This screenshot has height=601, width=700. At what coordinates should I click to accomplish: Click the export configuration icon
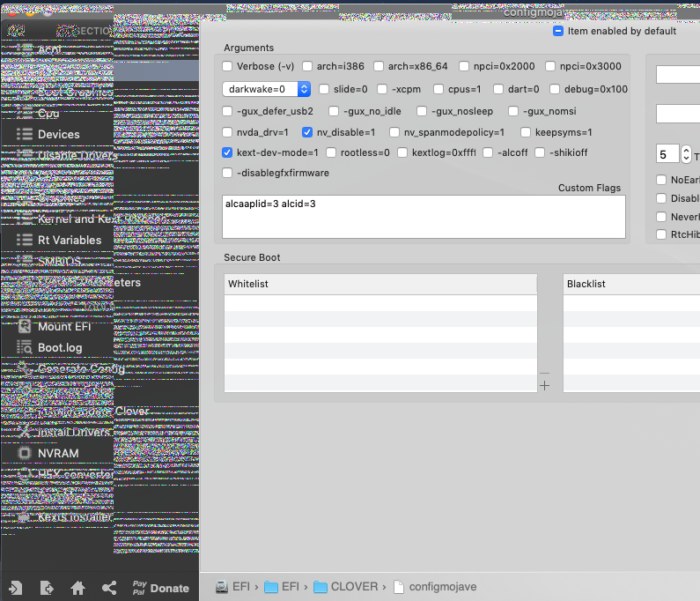pos(47,588)
